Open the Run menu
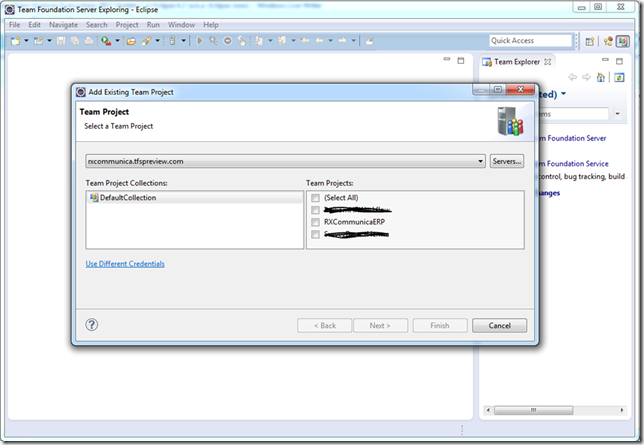This screenshot has width=644, height=445. (x=153, y=25)
